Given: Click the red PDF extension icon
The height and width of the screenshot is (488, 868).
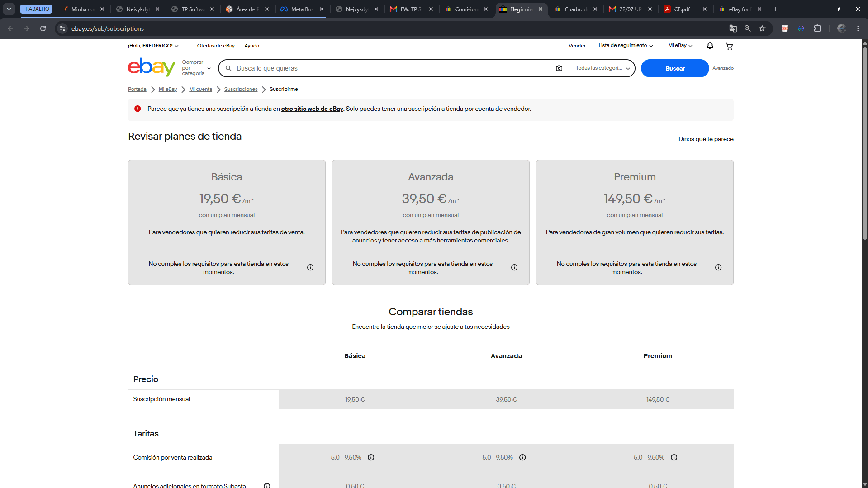Looking at the screenshot, I should click(785, 28).
